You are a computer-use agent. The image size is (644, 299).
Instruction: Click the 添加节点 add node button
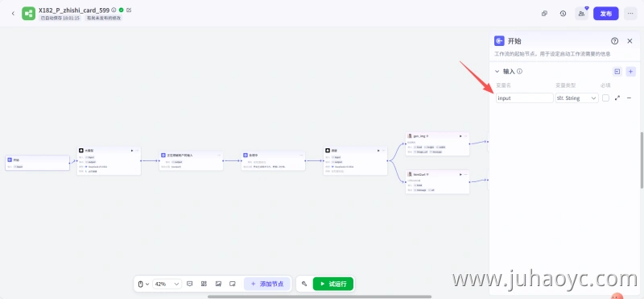pyautogui.click(x=267, y=284)
